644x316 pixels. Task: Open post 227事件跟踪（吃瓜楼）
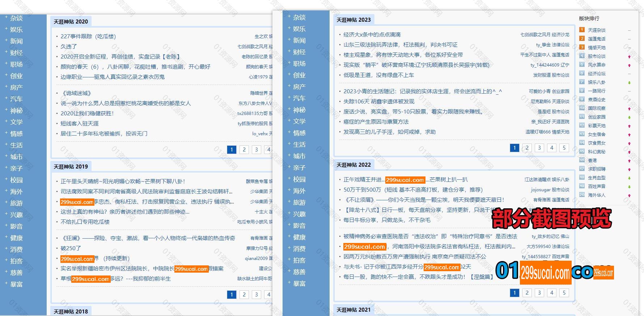coord(88,37)
